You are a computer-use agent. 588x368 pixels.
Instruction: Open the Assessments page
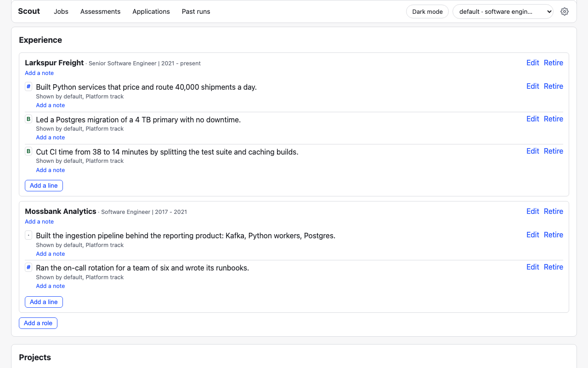(x=100, y=11)
